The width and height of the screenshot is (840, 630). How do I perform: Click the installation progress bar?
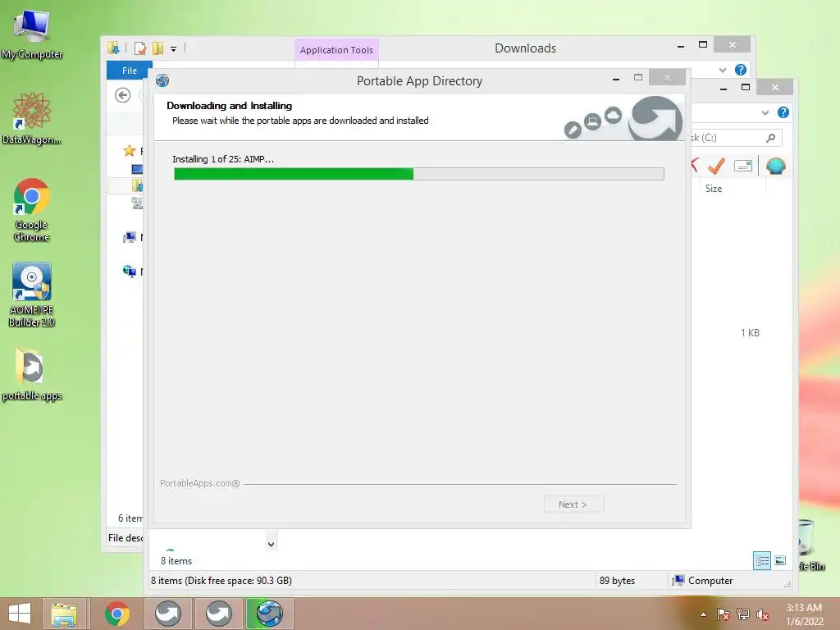[419, 174]
